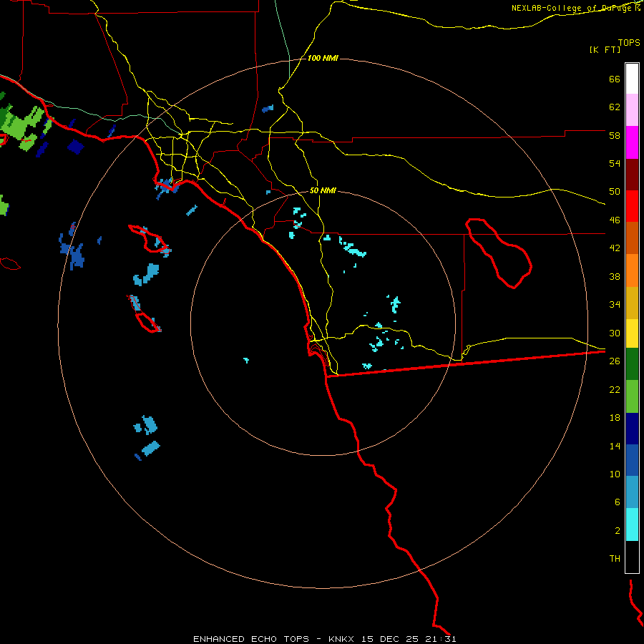Screen dimensions: 644x644
Task: Click the dark green 30 K FT legend swatch
Action: [632, 364]
